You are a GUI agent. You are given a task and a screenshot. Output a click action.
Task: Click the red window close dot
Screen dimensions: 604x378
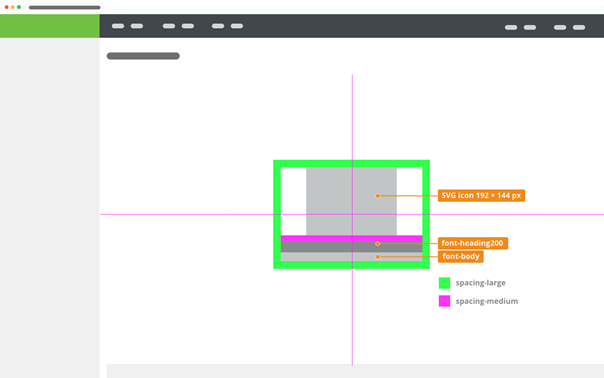tap(7, 7)
